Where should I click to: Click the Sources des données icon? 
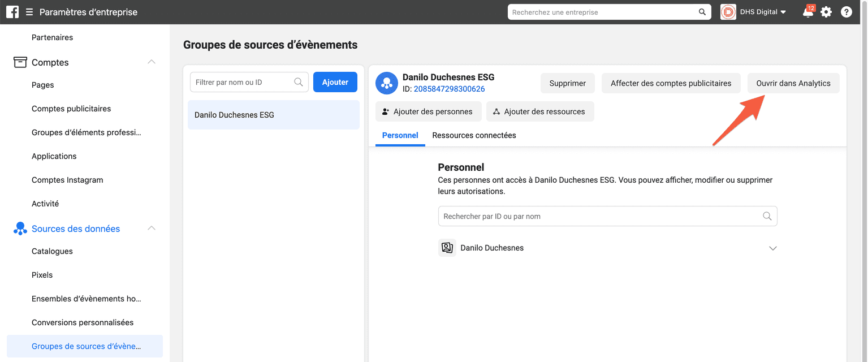point(20,229)
